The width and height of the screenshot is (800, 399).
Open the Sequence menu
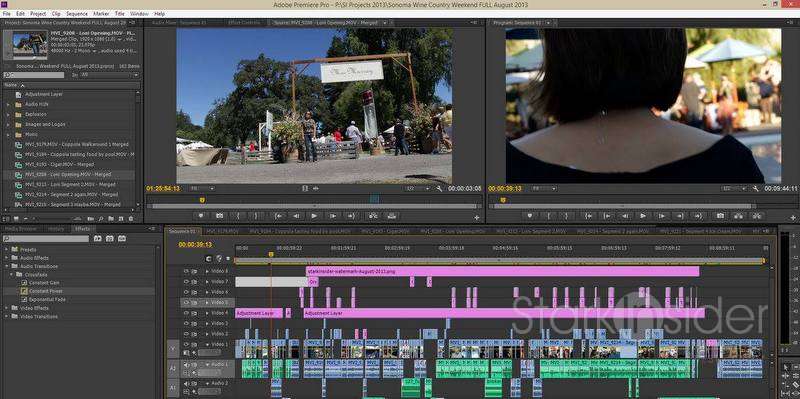pyautogui.click(x=77, y=14)
